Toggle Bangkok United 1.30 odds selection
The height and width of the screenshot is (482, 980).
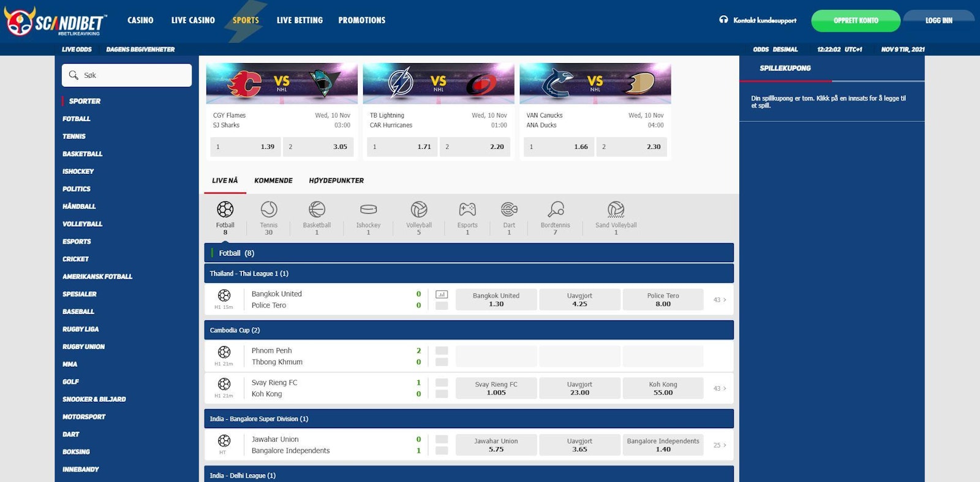click(x=496, y=299)
